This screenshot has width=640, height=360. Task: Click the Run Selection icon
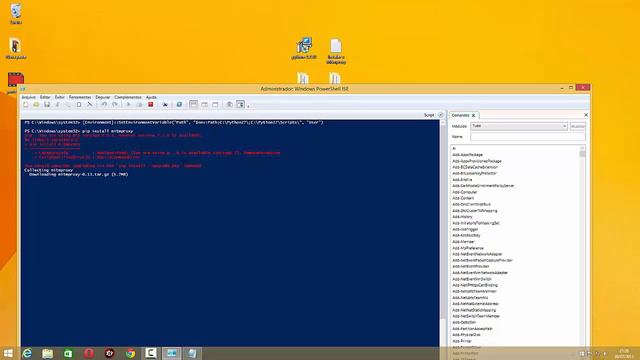140,105
